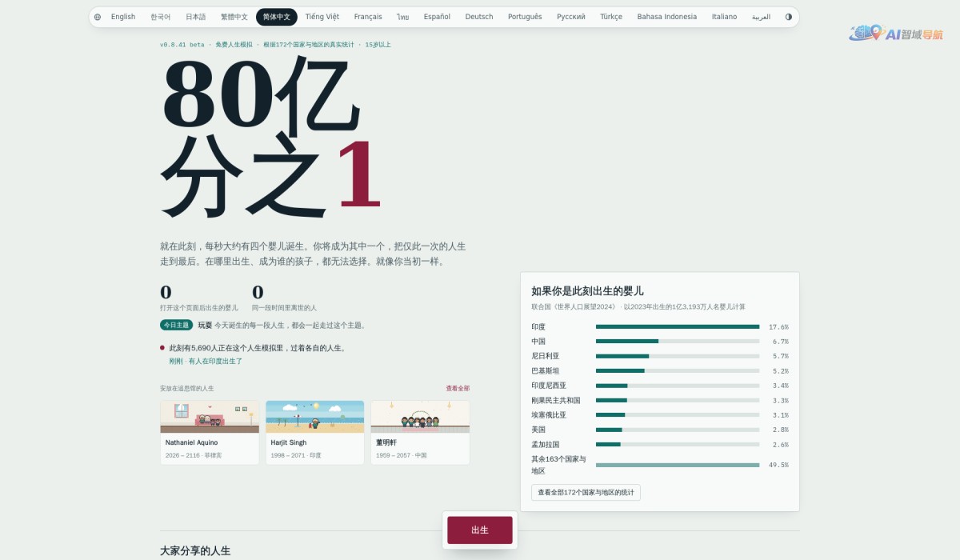The height and width of the screenshot is (560, 960).
Task: Click the v0.8.41 beta version text
Action: pos(182,45)
